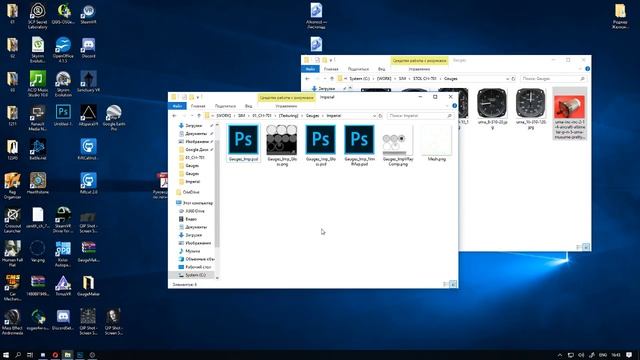Open the Файл tab in Imperial window
This screenshot has width=640, height=360.
(x=177, y=106)
